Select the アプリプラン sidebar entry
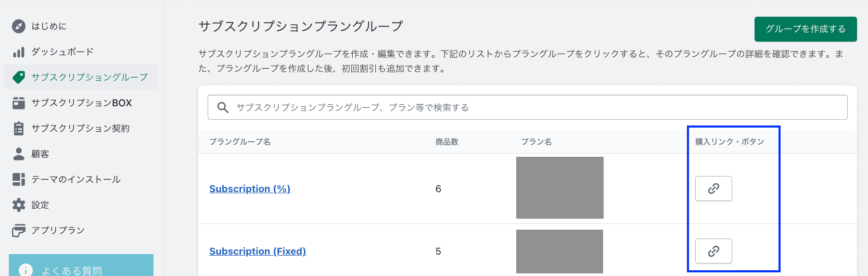This screenshot has height=276, width=868. click(x=58, y=230)
